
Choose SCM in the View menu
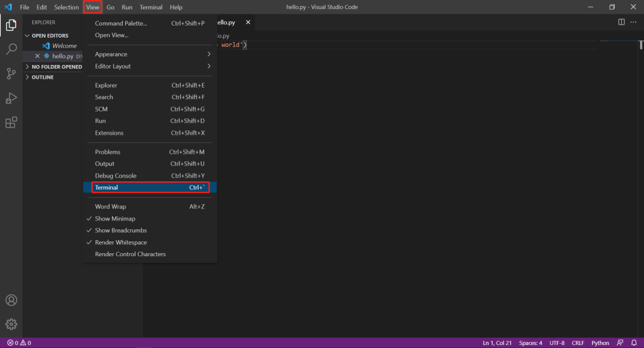[x=150, y=109]
